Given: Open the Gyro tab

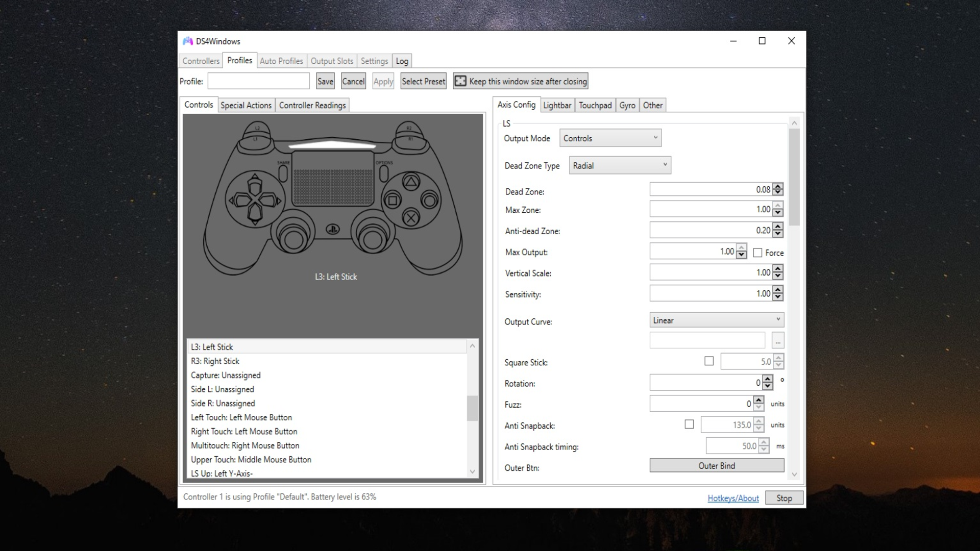Looking at the screenshot, I should [627, 105].
